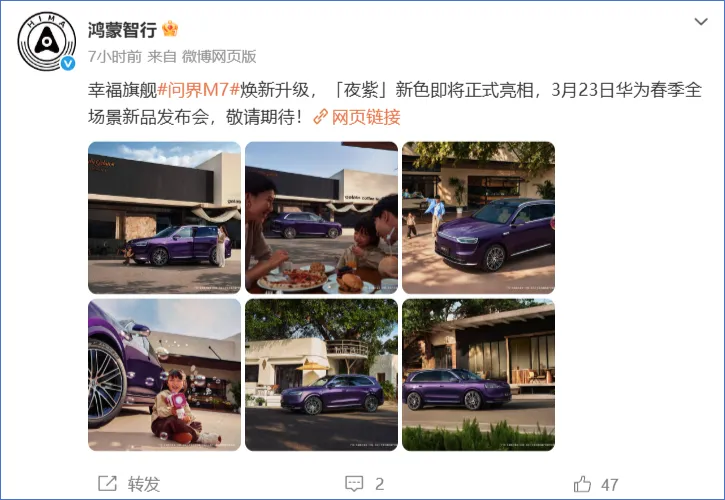Open photo of car behind green grass
725x500 pixels.
click(x=479, y=375)
